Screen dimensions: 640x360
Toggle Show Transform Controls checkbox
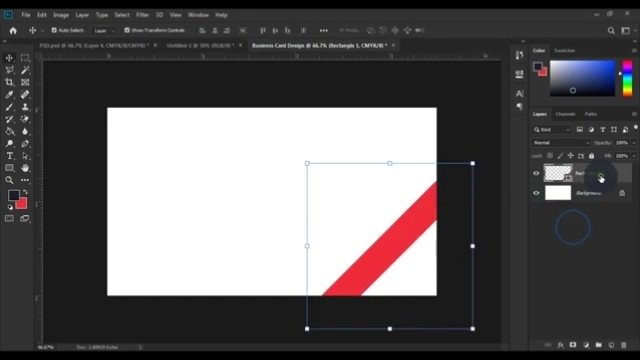[127, 30]
